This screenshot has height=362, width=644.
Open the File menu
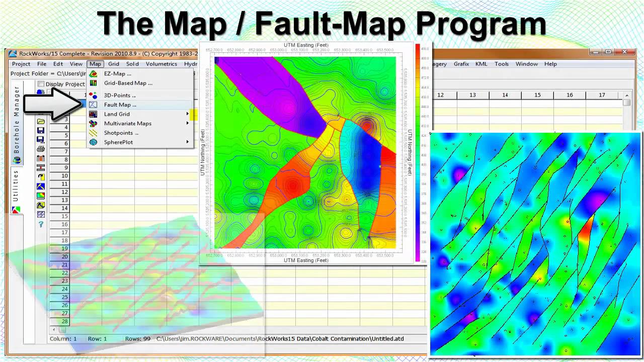tap(42, 64)
